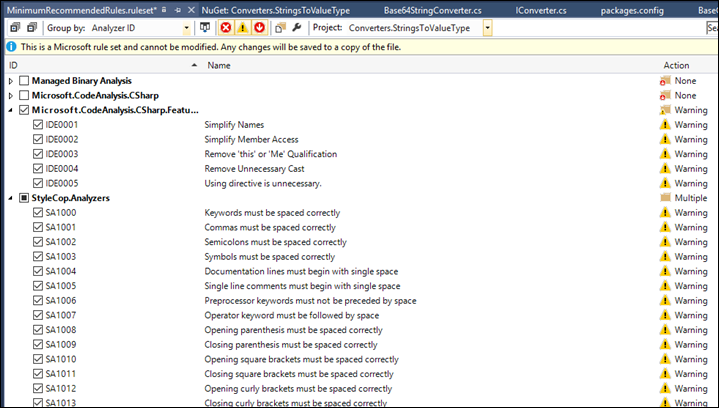Image resolution: width=719 pixels, height=408 pixels.
Task: Toggle the show errors red X filter
Action: (x=225, y=28)
